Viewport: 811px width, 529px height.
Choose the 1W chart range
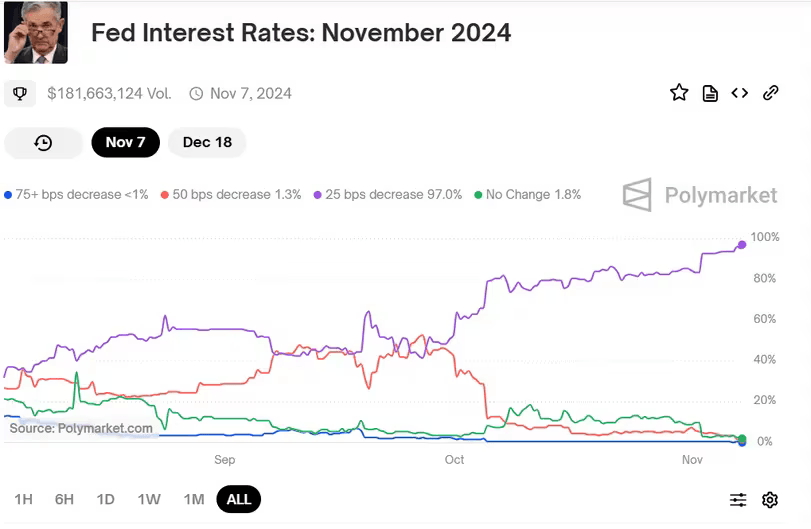click(x=149, y=499)
